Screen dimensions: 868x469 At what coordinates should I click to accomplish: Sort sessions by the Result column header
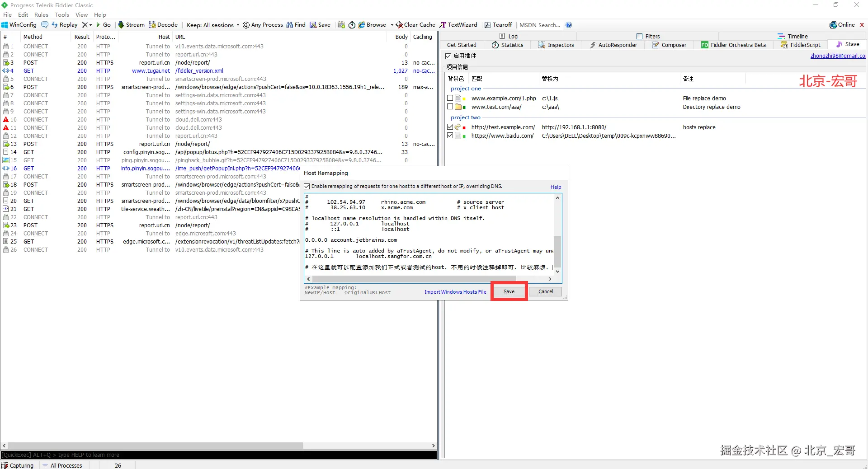[82, 37]
